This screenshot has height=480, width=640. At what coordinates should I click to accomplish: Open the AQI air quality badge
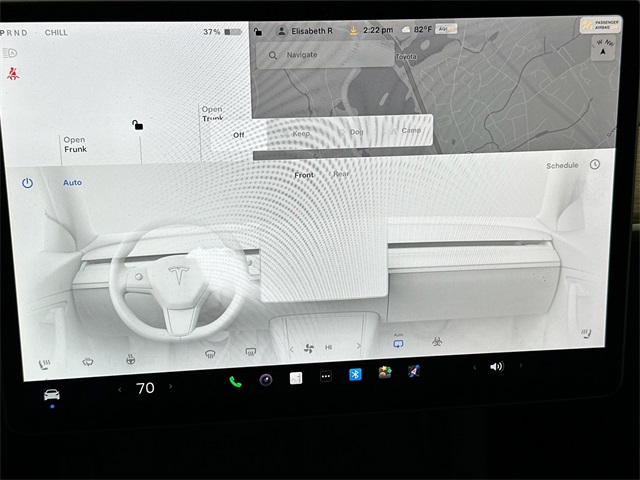point(446,29)
